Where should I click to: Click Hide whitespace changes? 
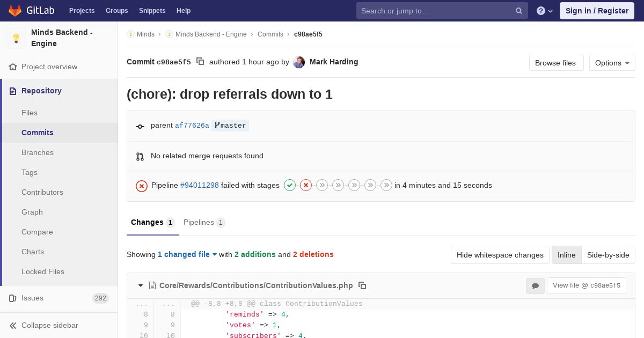500,255
